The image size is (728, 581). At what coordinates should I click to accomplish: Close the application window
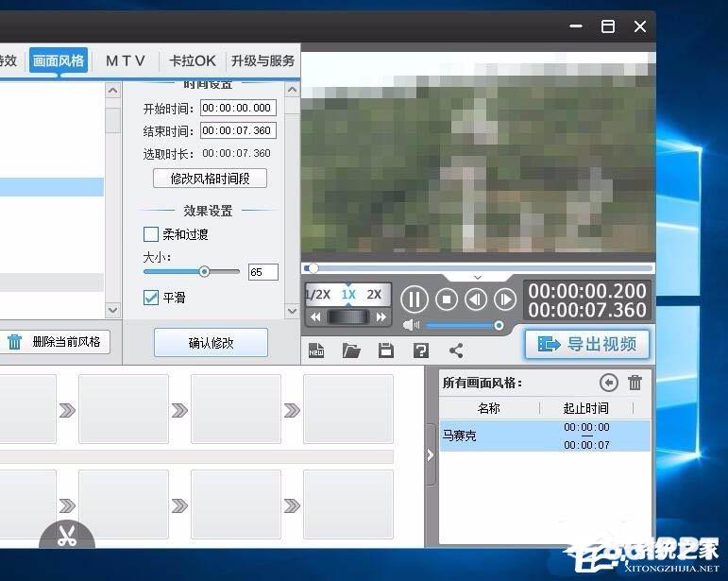640,26
